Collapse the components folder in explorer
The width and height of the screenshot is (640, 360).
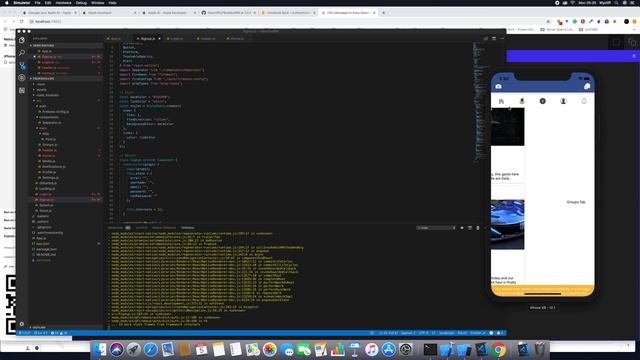(49, 117)
